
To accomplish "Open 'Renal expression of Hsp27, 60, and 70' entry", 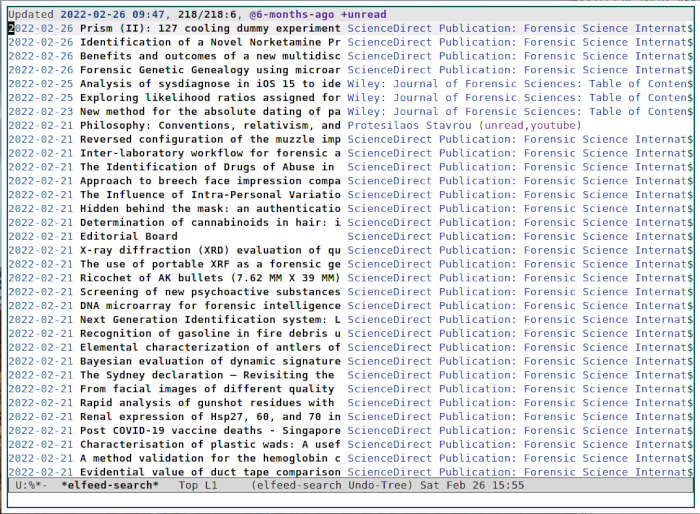I will pos(210,416).
